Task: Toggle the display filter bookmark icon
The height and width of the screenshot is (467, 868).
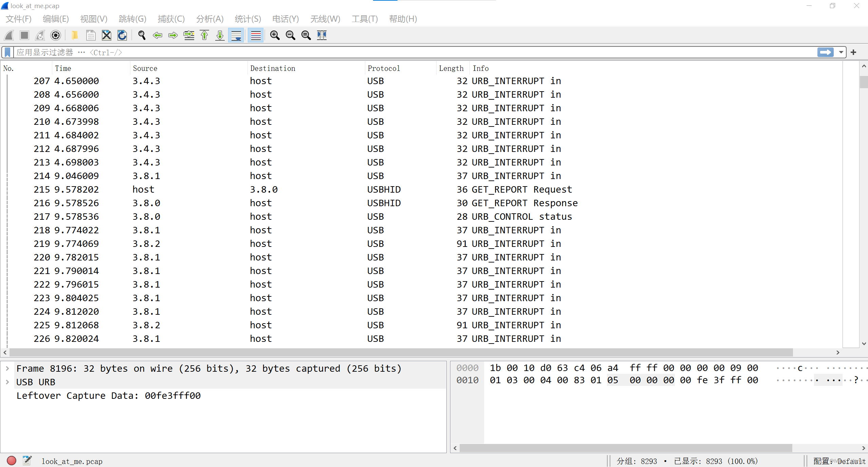Action: (x=7, y=52)
